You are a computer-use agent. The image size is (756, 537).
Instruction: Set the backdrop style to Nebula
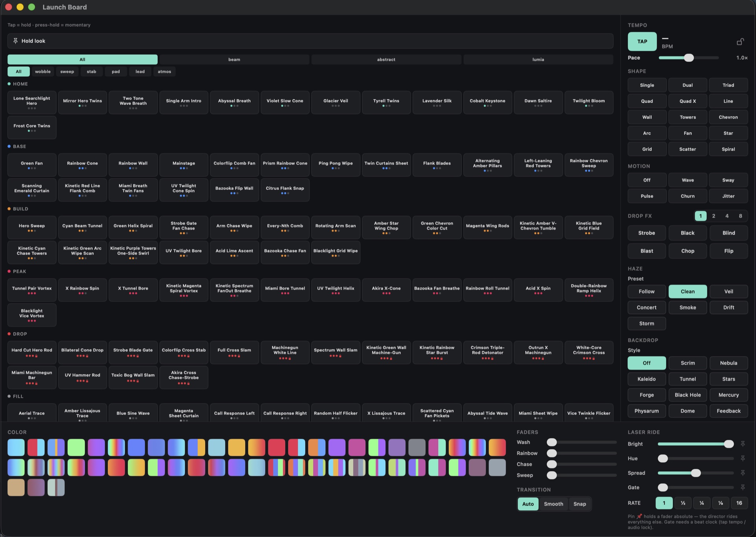(728, 363)
